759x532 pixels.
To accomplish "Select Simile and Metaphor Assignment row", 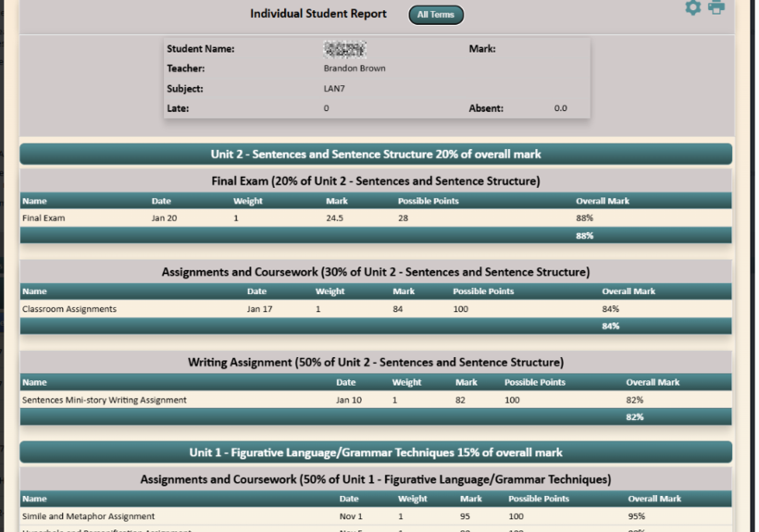I will (x=376, y=516).
